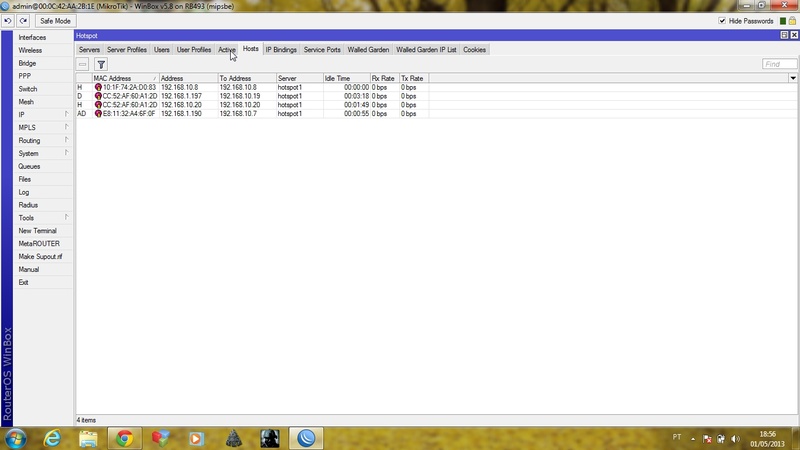
Task: Detach the Hotspot window with float icon
Action: pos(784,35)
